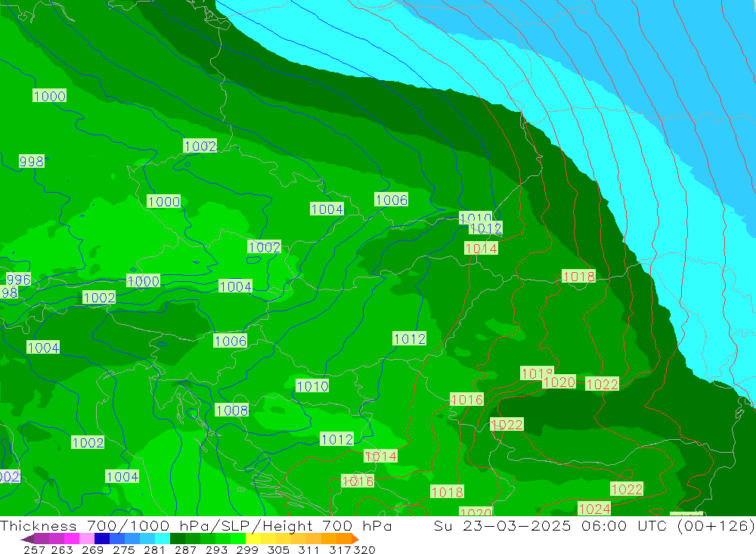The image size is (756, 554).
Task: Click the map title text "Thickness 700/1000 hPa/SLP/Height 700 hPa"
Action: (x=196, y=525)
